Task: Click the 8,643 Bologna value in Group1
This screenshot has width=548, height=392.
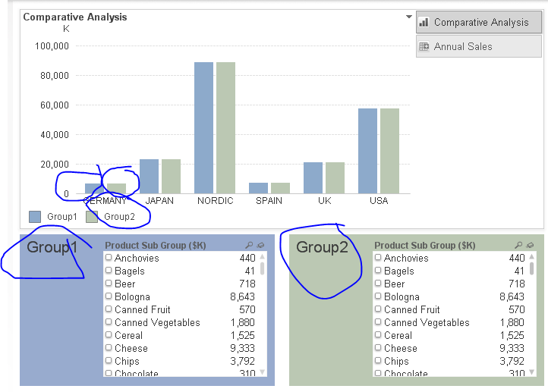Action: pyautogui.click(x=243, y=296)
